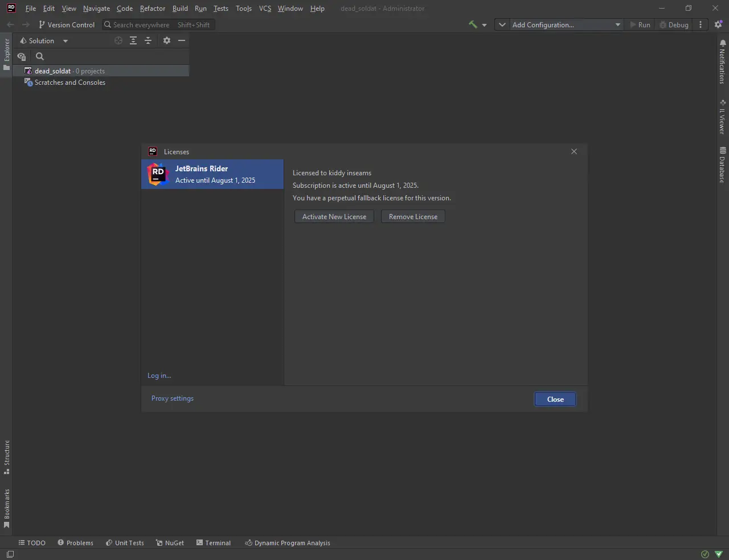729x560 pixels.
Task: Click the search icon in Solution panel
Action: (40, 56)
